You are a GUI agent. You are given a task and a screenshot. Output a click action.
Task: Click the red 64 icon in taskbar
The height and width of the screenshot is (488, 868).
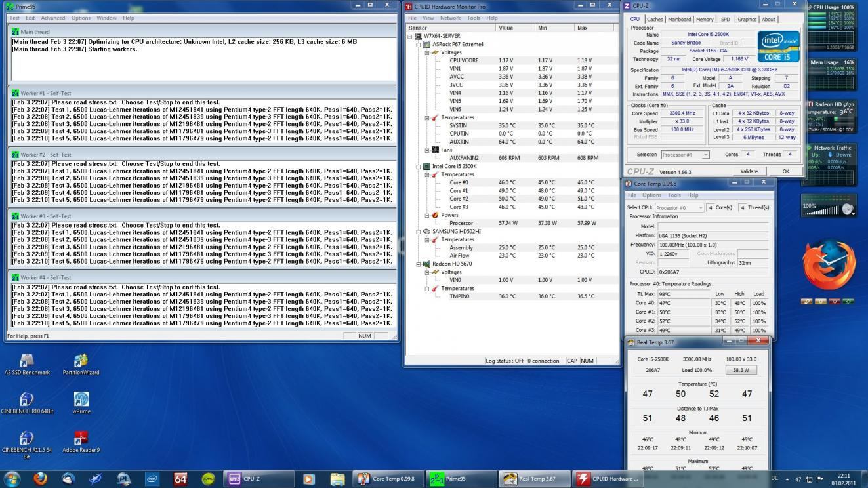pyautogui.click(x=180, y=479)
